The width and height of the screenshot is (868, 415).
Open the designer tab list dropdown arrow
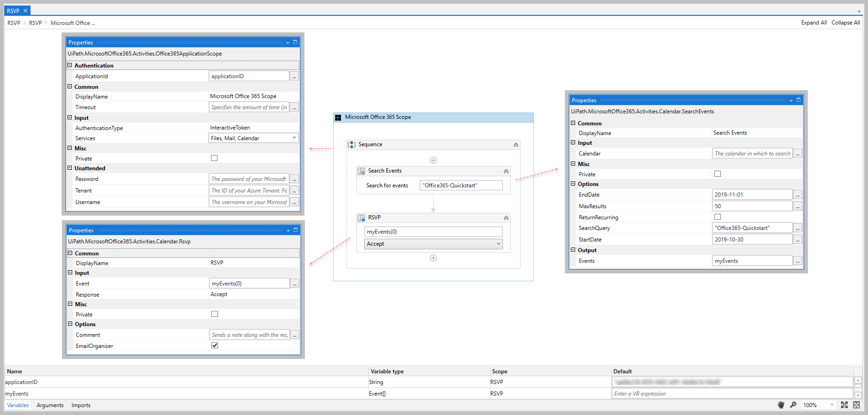click(859, 11)
